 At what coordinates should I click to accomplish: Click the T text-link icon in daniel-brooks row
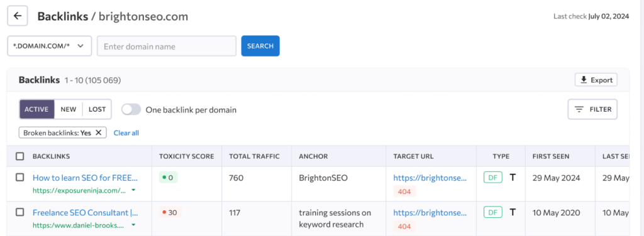[512, 212]
